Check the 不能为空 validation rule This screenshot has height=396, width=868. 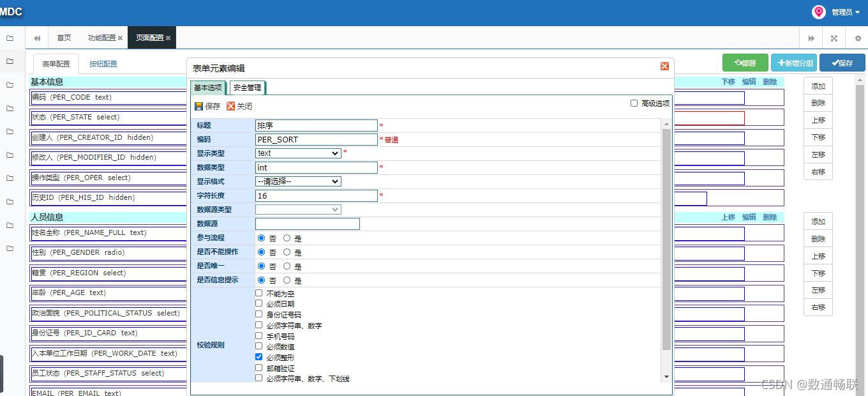258,293
